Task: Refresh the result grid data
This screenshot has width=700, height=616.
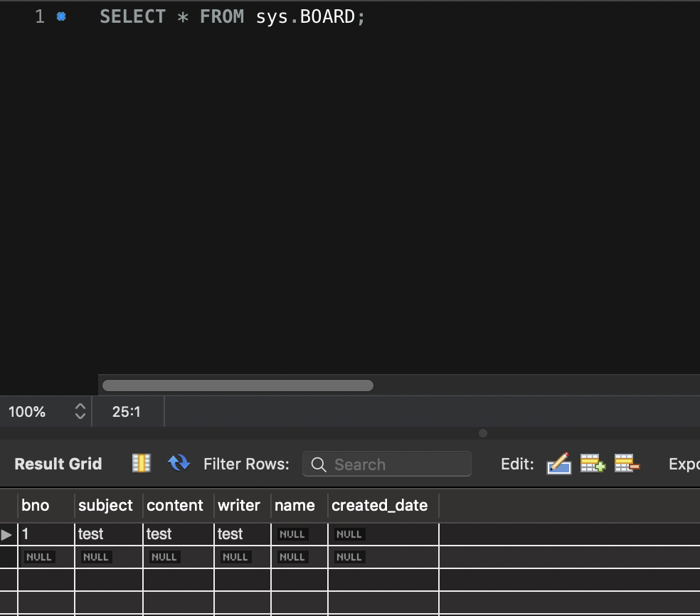Action: [179, 463]
